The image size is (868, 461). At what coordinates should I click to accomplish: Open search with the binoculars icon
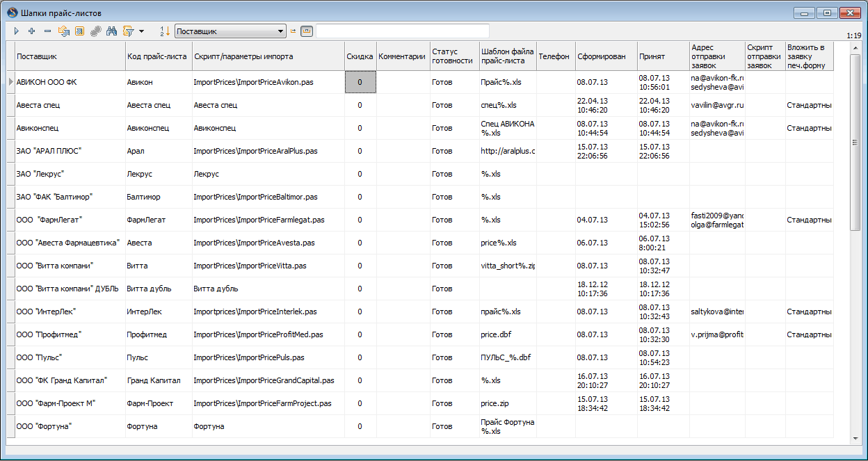tap(111, 31)
